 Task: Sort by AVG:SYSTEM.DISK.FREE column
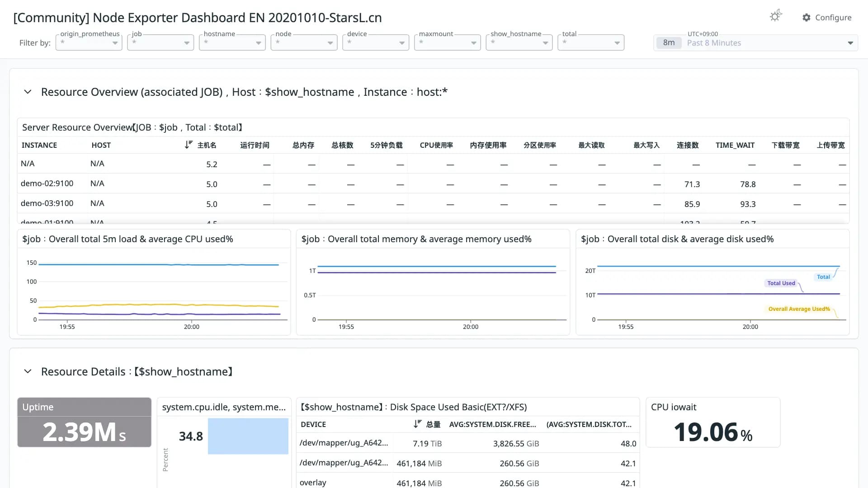coord(492,424)
